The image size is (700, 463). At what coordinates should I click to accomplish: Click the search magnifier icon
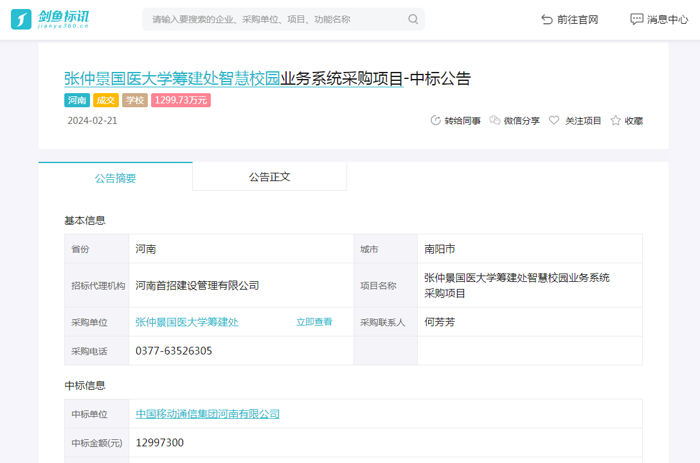click(x=413, y=19)
